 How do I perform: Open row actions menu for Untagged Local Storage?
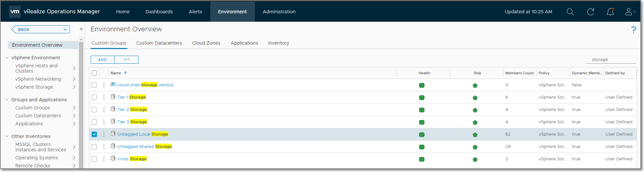coord(104,134)
